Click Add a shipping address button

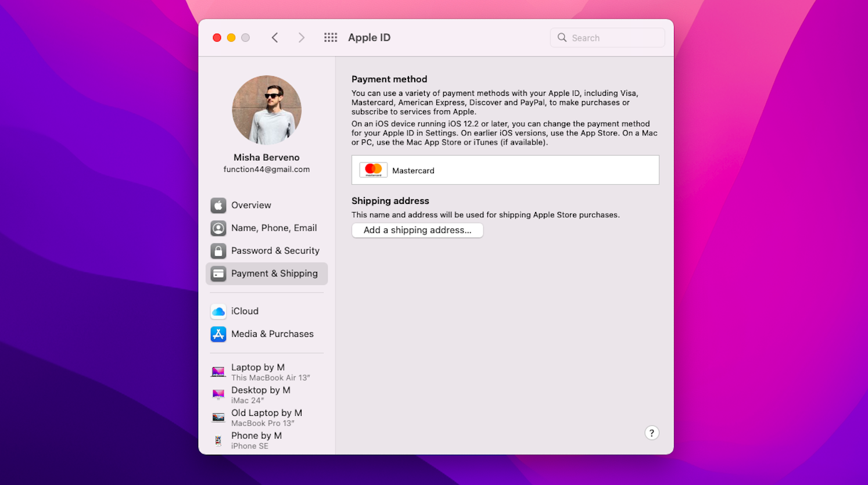pos(417,231)
